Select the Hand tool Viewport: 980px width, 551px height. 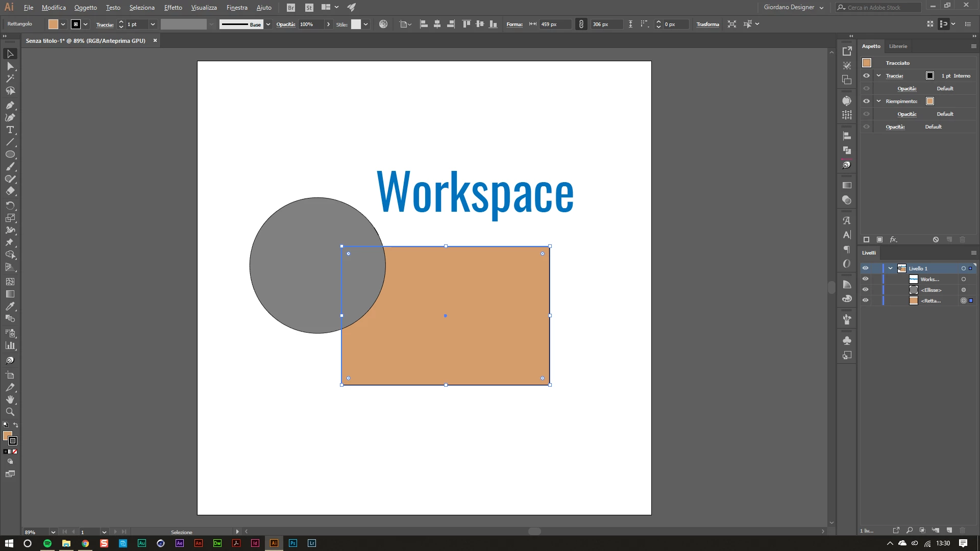point(10,399)
